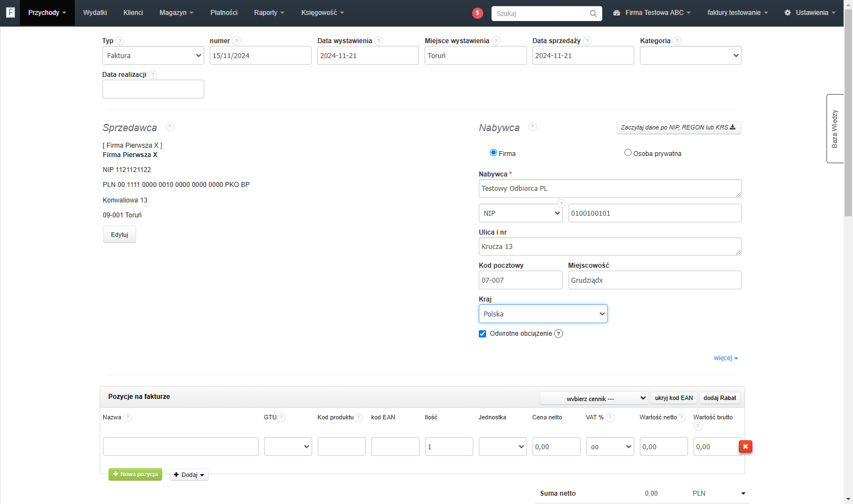Click the app logo icon in the navbar
The image size is (853, 504).
10,12
